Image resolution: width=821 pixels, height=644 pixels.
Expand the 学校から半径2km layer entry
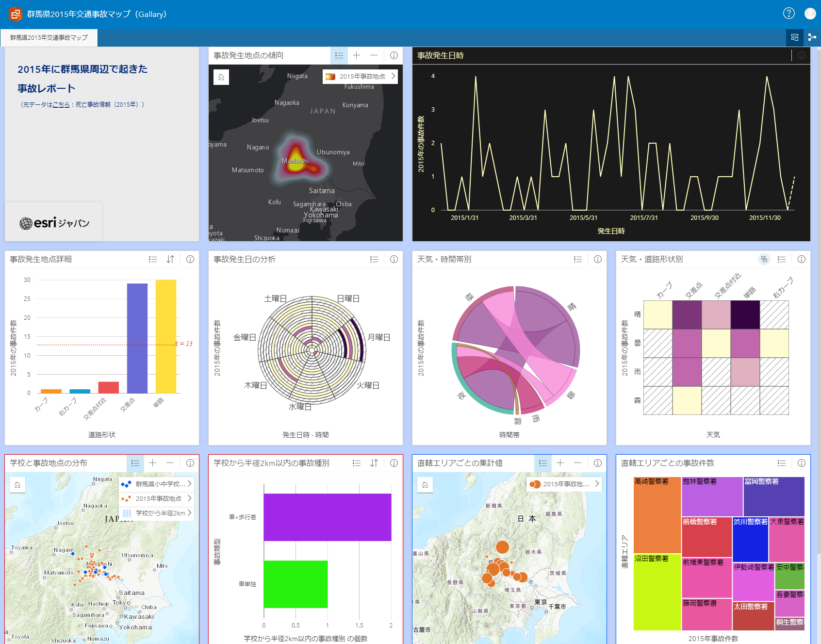(x=189, y=513)
